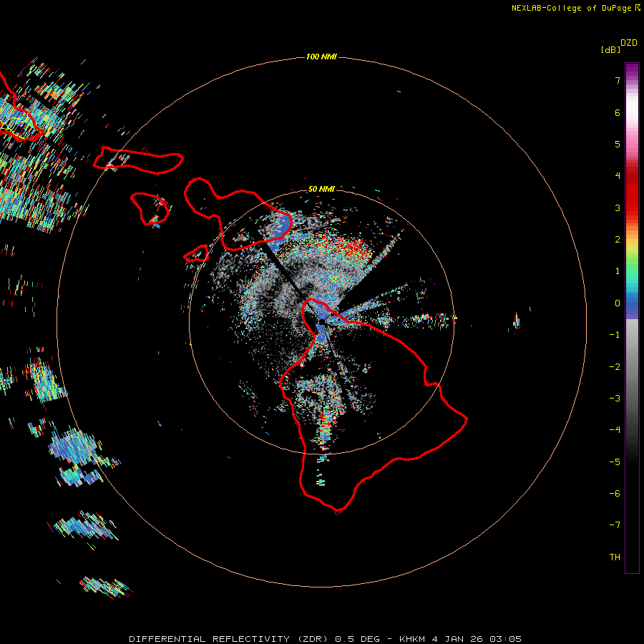Click the -1 value on color scale
The height and width of the screenshot is (644, 644).
[x=615, y=335]
